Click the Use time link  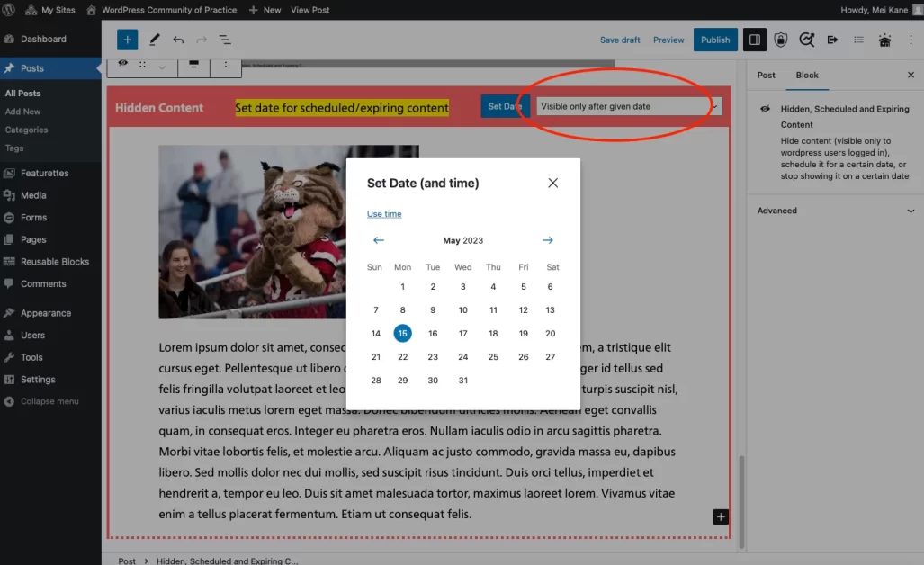384,214
